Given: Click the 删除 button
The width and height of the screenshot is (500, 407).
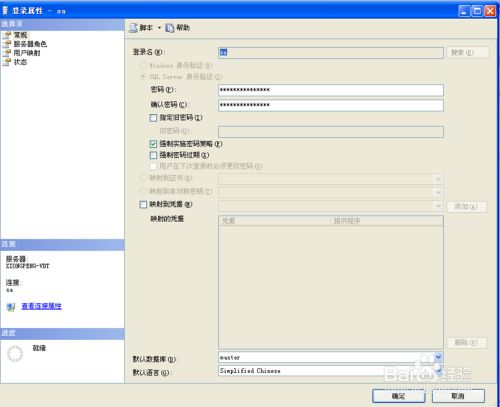Looking at the screenshot, I should click(x=467, y=343).
